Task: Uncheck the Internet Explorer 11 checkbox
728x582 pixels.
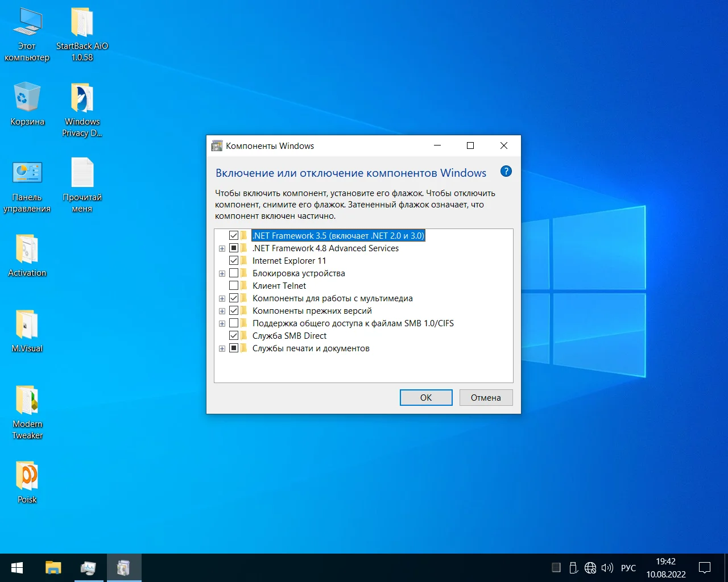Action: point(234,260)
